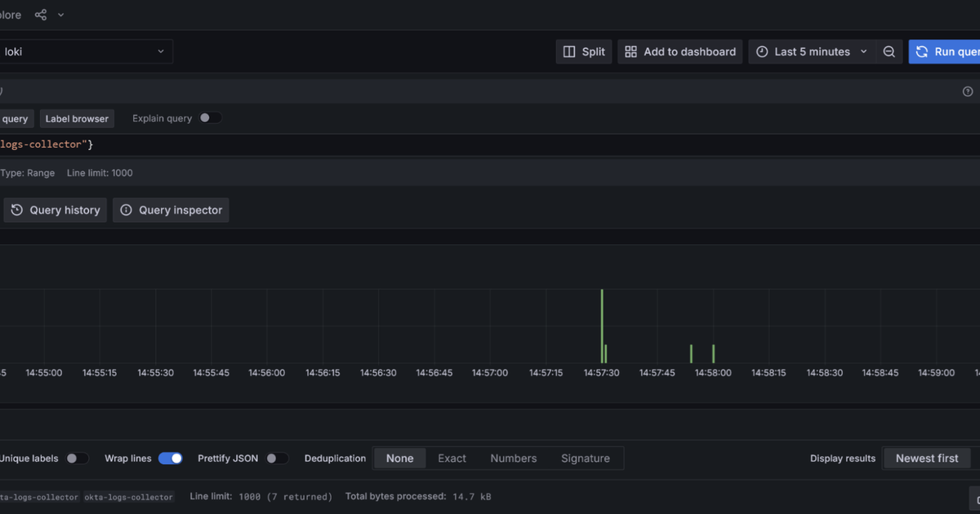The width and height of the screenshot is (980, 514).
Task: Click the 14.7 kB bytes processed value
Action: coord(472,497)
